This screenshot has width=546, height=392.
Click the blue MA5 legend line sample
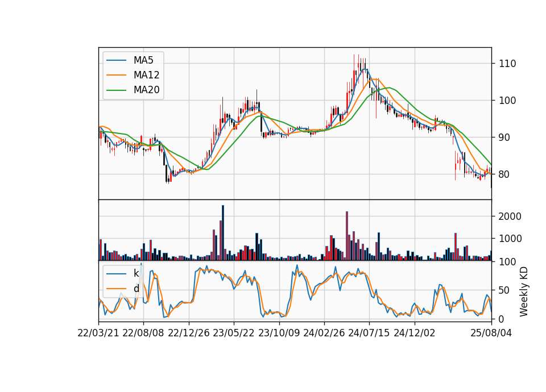click(116, 60)
